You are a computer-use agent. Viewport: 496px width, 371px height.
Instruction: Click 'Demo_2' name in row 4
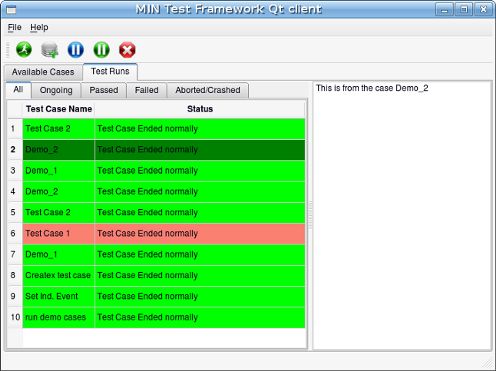point(59,192)
